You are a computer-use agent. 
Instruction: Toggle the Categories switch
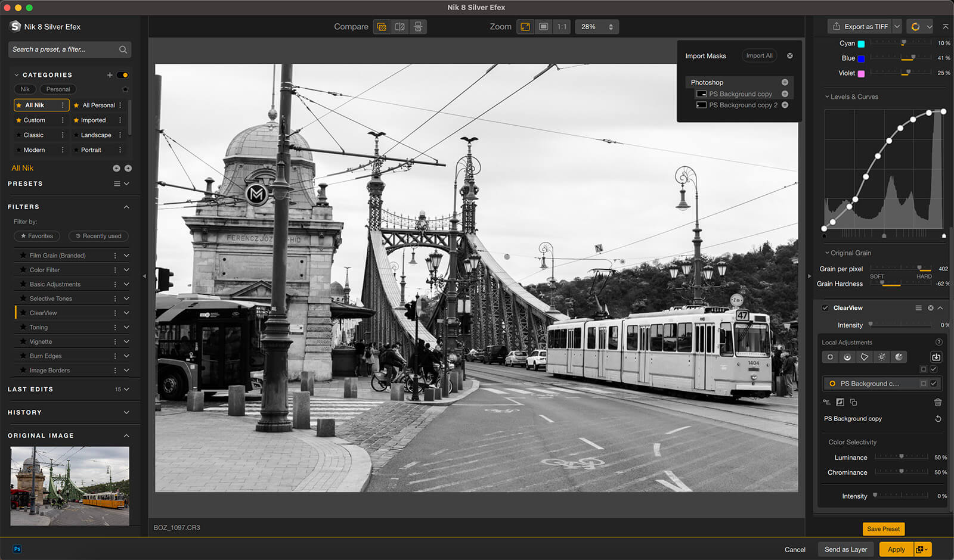coord(123,75)
